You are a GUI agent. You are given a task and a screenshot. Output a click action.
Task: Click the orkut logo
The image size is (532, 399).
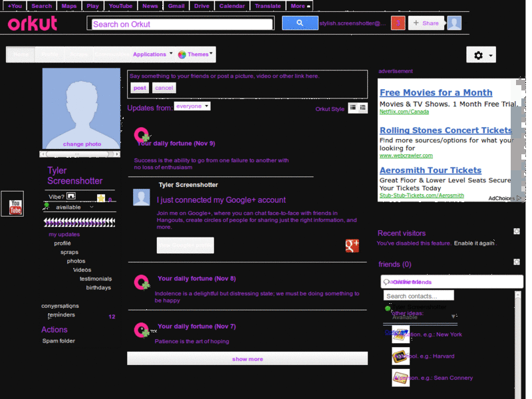pyautogui.click(x=32, y=23)
